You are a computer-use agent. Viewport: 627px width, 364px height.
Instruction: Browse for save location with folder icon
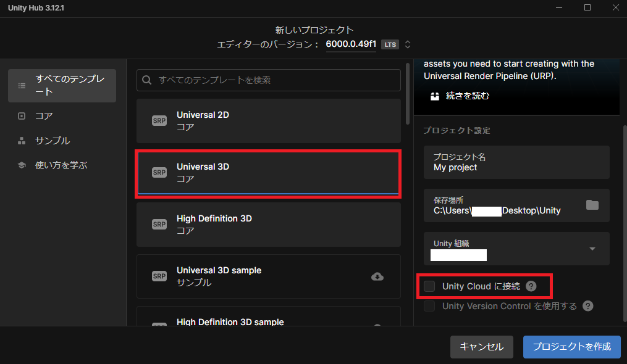tap(592, 205)
